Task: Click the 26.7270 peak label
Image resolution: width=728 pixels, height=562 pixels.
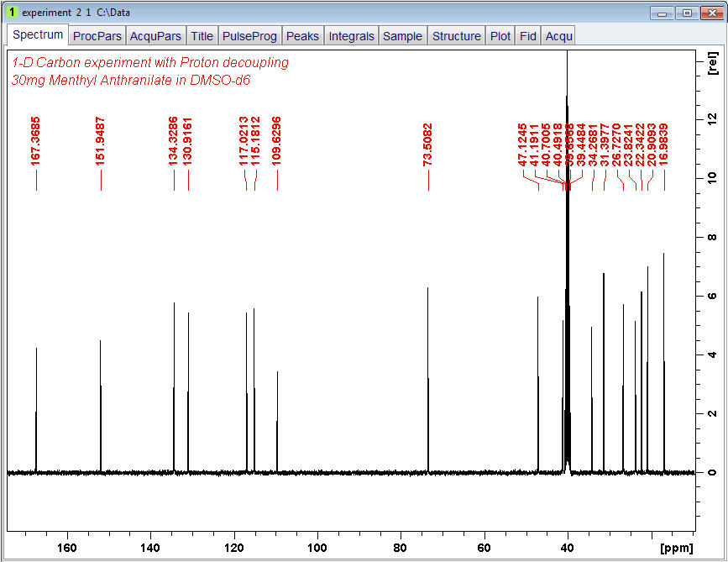Action: (x=616, y=144)
